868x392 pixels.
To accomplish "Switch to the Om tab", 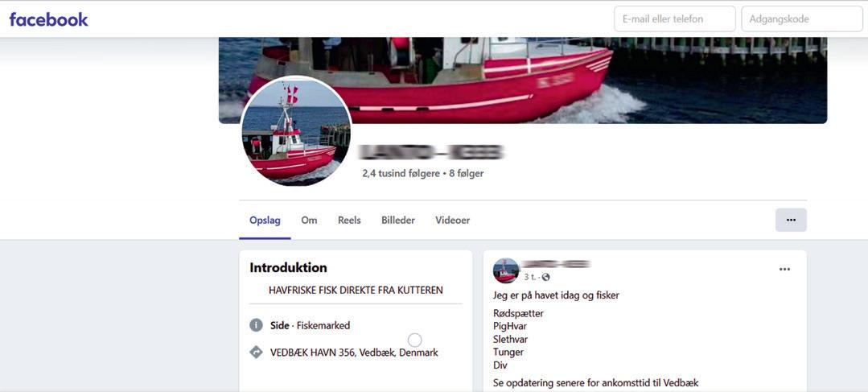I will [309, 221].
